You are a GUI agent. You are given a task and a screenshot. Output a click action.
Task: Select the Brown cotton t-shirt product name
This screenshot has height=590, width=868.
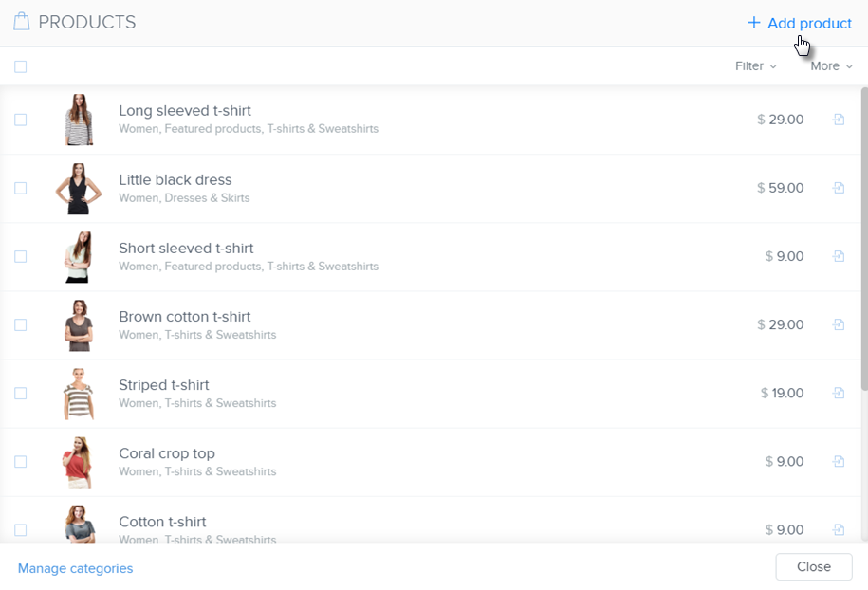pyautogui.click(x=184, y=317)
